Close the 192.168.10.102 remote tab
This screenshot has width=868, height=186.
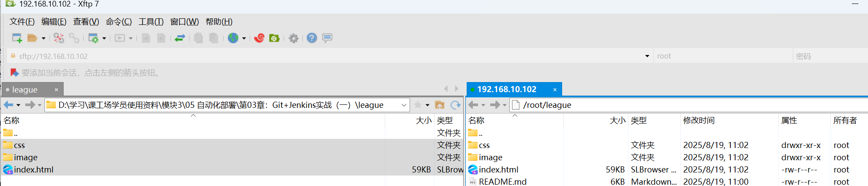[555, 90]
